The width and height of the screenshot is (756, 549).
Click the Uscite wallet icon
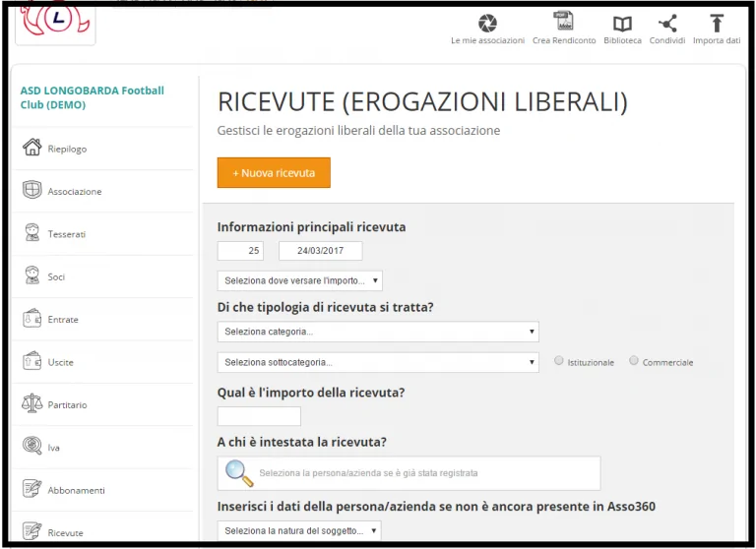(32, 360)
